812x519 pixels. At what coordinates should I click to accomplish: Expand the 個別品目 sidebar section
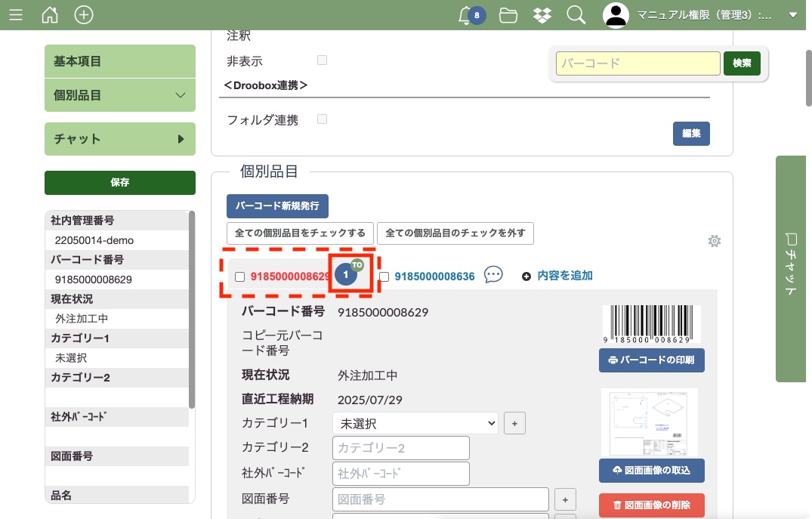pyautogui.click(x=120, y=95)
